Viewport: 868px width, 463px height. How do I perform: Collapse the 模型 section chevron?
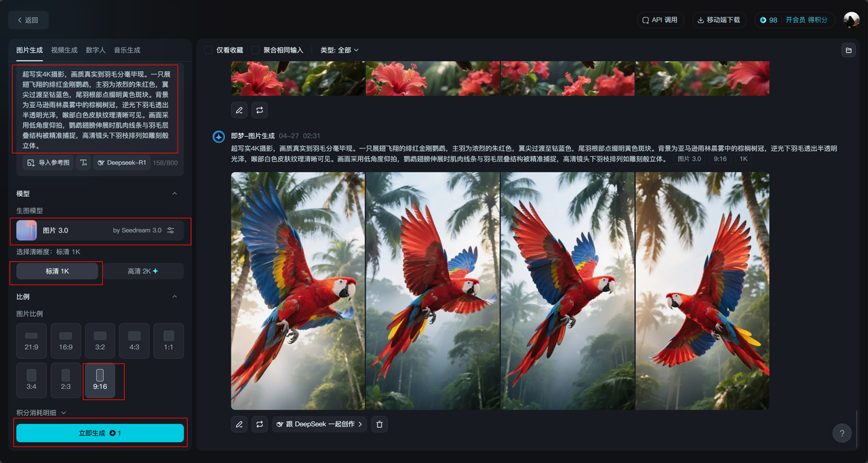pyautogui.click(x=174, y=194)
